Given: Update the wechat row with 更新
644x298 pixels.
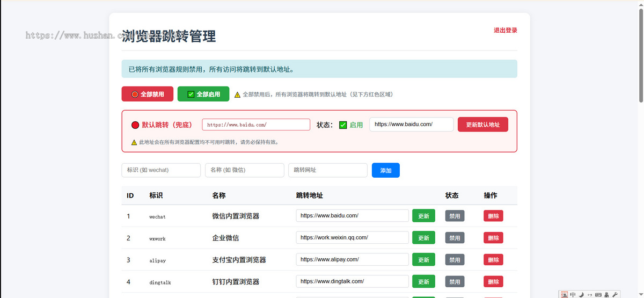Looking at the screenshot, I should pos(423,216).
